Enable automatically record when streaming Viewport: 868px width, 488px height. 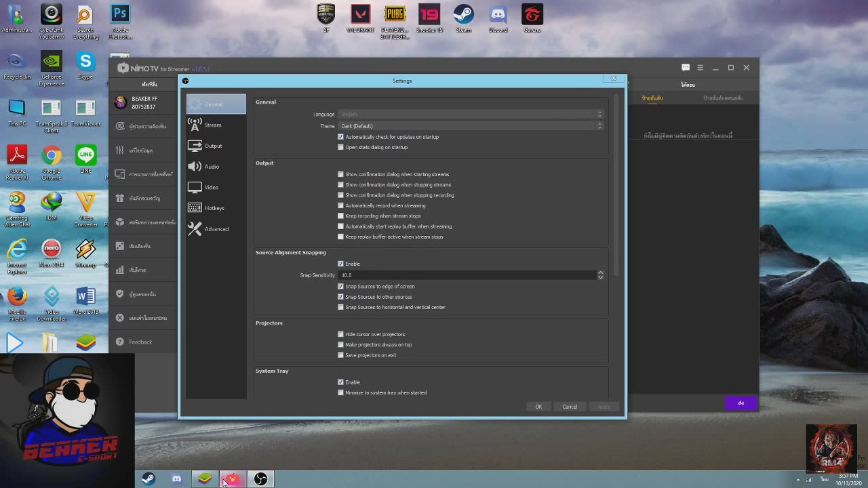[x=340, y=205]
